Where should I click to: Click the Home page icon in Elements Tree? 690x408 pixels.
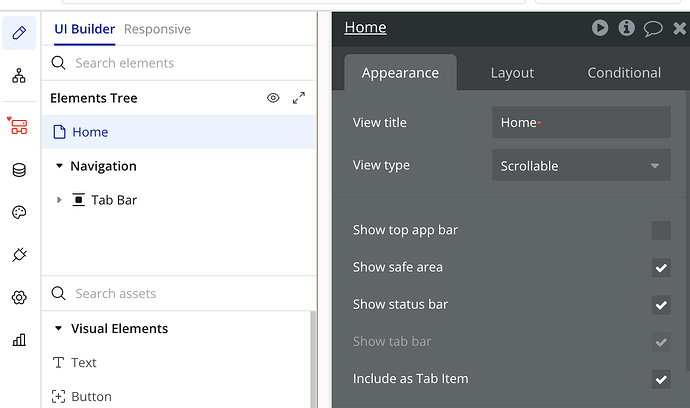[59, 132]
